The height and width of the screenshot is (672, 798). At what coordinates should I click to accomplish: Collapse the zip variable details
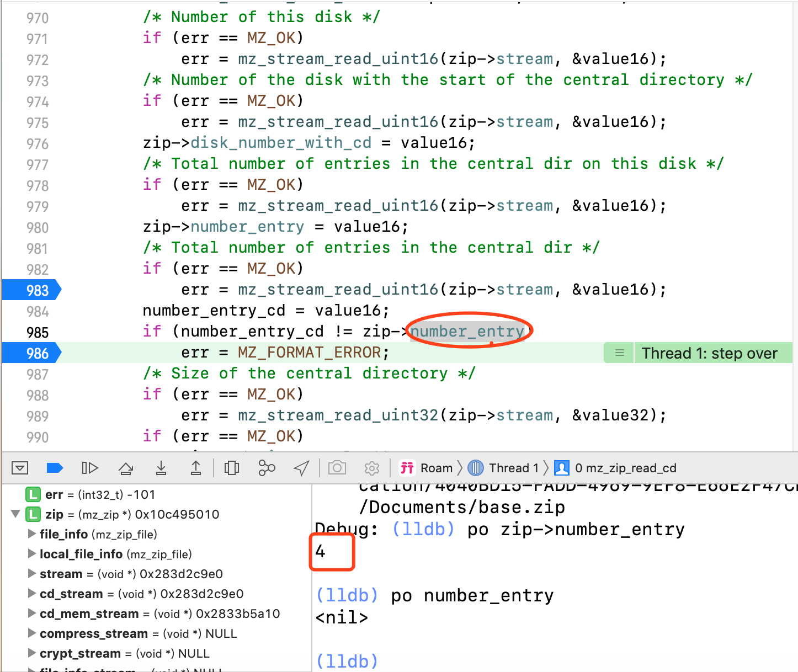(15, 514)
